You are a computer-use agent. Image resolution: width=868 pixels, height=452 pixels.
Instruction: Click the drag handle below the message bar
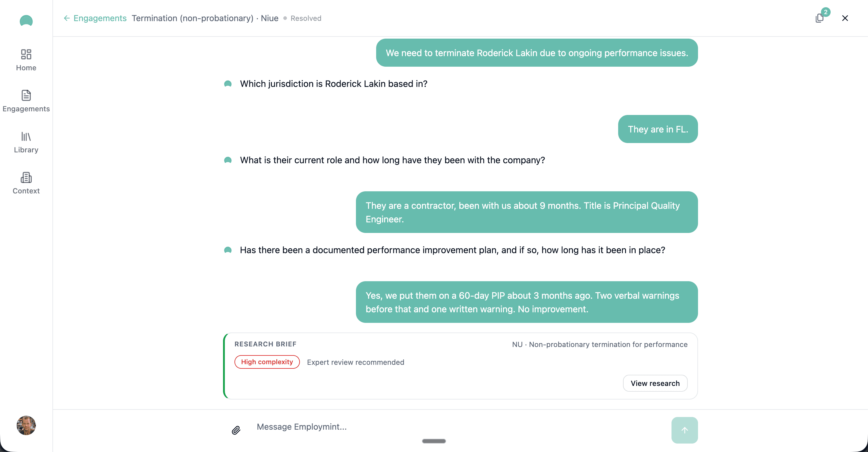pos(434,441)
